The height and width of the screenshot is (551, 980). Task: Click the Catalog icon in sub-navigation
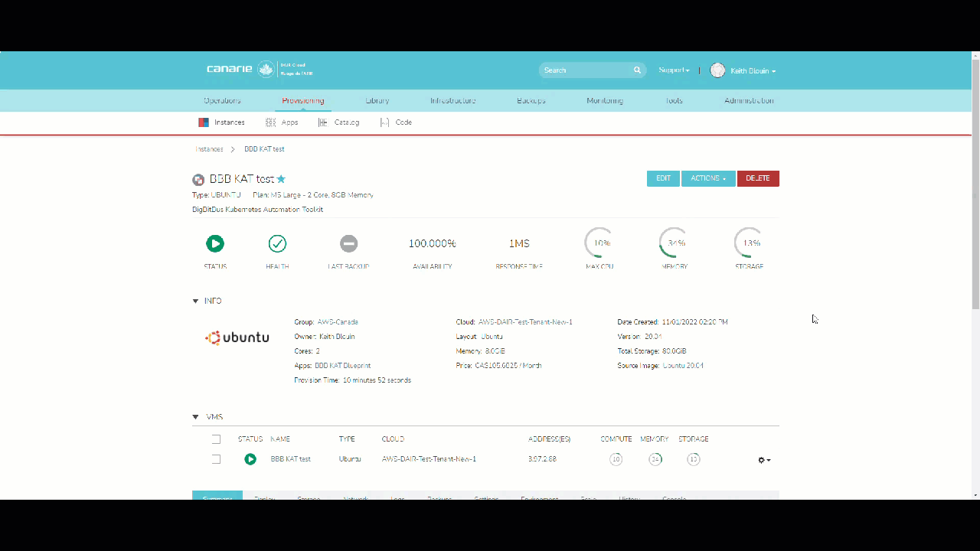click(323, 122)
